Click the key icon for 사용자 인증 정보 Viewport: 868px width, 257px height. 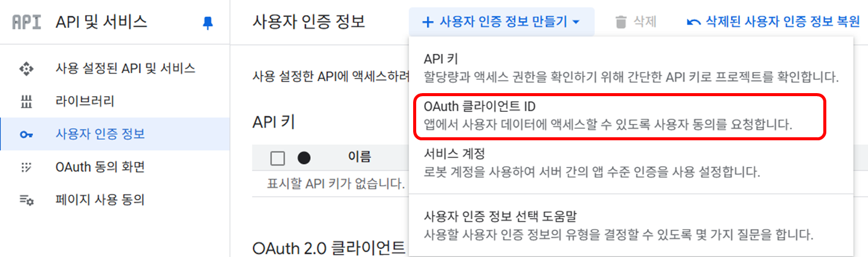point(26,134)
